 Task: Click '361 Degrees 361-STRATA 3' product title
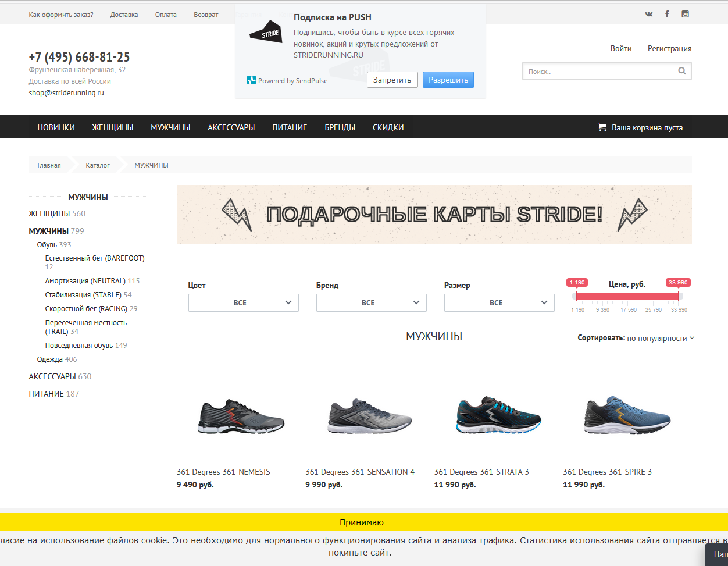point(481,472)
